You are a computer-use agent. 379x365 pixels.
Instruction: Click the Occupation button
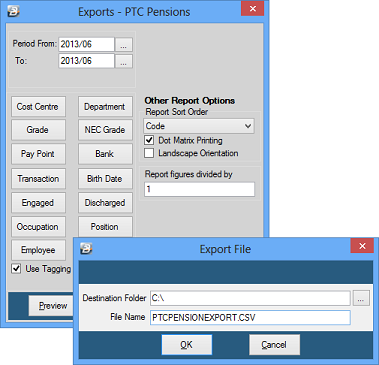[x=38, y=227]
